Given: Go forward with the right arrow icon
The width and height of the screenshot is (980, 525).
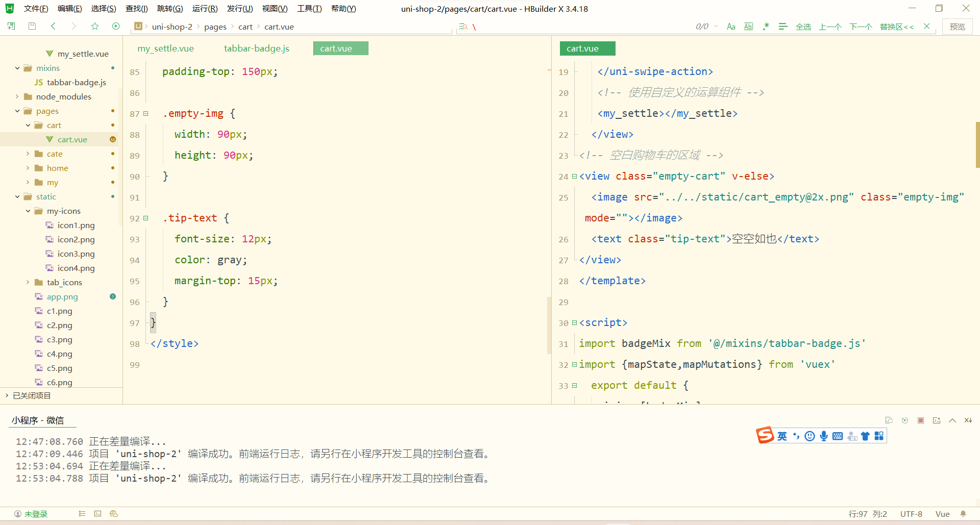Looking at the screenshot, I should pos(74,26).
